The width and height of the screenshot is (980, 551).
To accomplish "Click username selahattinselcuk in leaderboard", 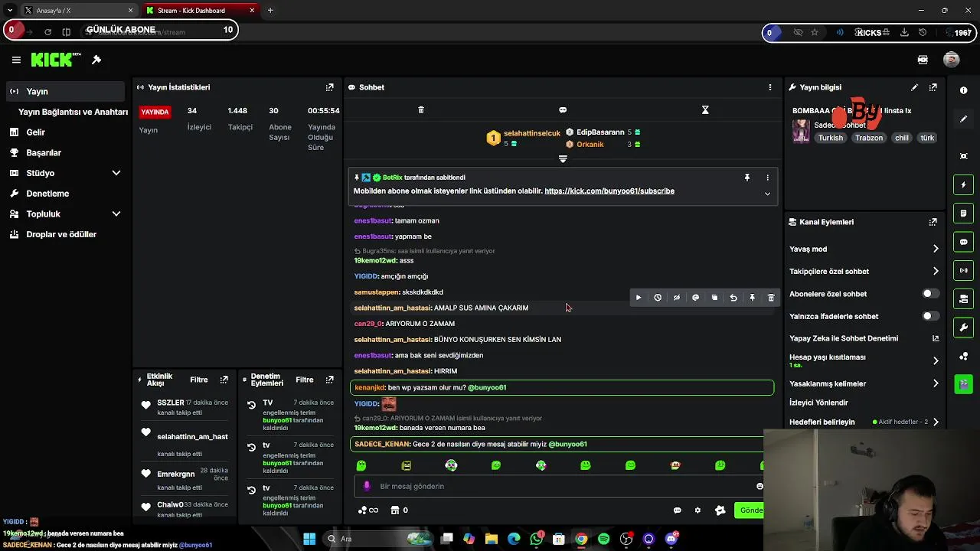I will [532, 133].
